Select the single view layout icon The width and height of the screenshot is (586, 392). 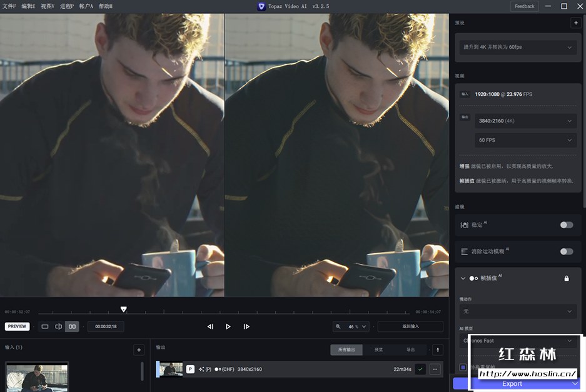pyautogui.click(x=45, y=326)
